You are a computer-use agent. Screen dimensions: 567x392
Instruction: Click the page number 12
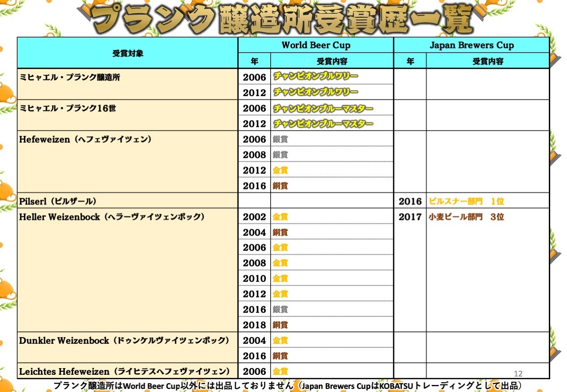(518, 374)
